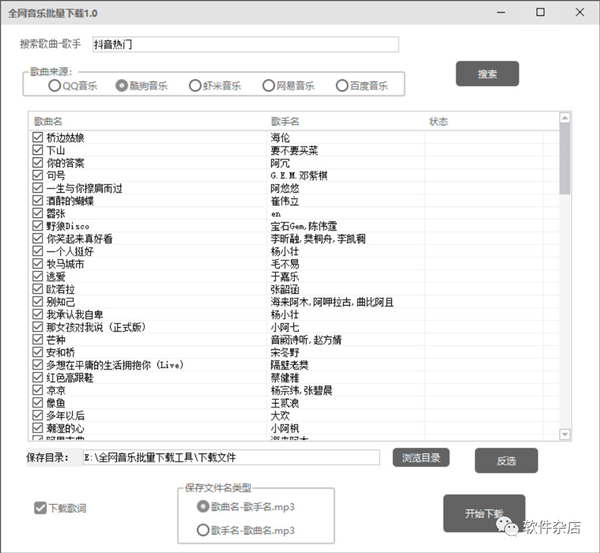Close the 全网音乐批量下载 window
The width and height of the screenshot is (600, 553).
coord(580,12)
